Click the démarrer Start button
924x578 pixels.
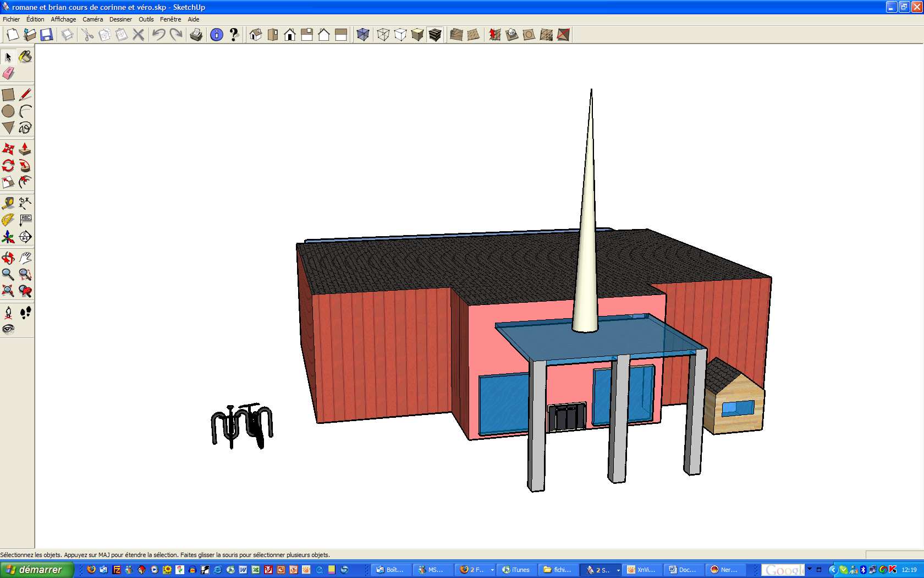(x=36, y=570)
